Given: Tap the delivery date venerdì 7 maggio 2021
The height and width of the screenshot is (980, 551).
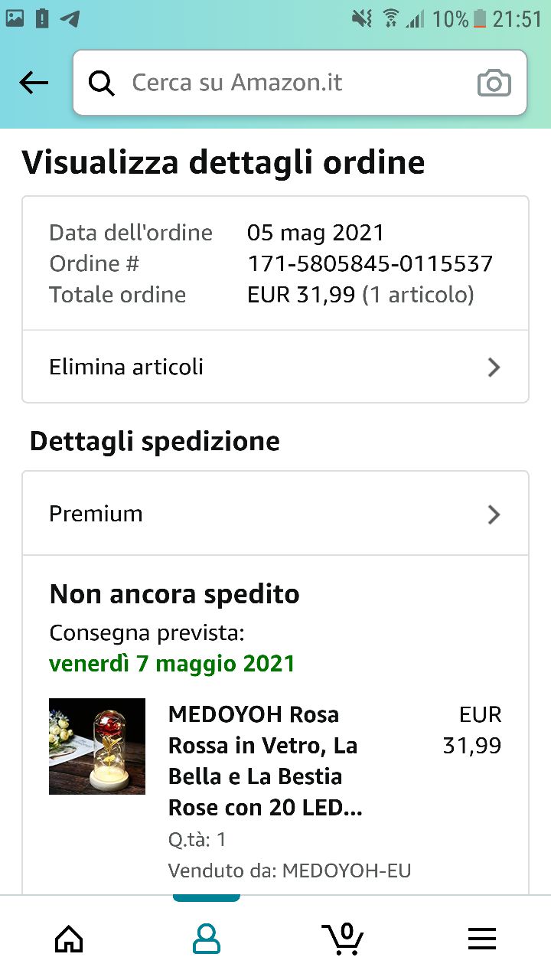Looking at the screenshot, I should pyautogui.click(x=172, y=663).
